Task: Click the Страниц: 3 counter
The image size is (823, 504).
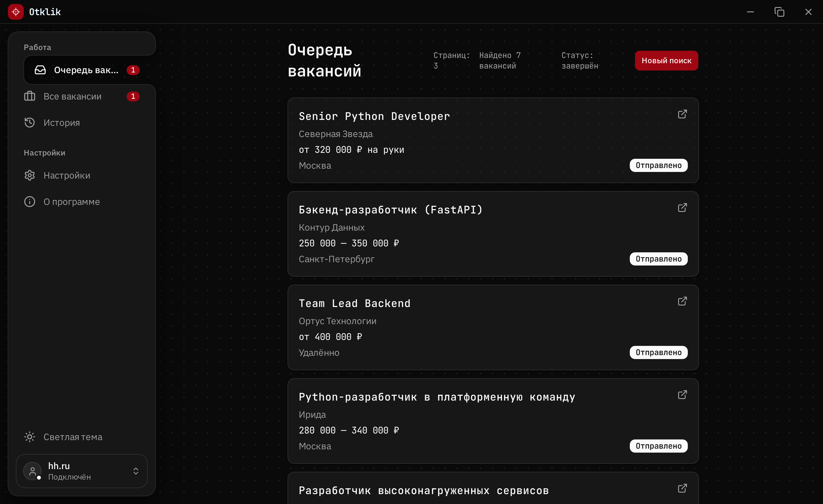Action: (451, 60)
